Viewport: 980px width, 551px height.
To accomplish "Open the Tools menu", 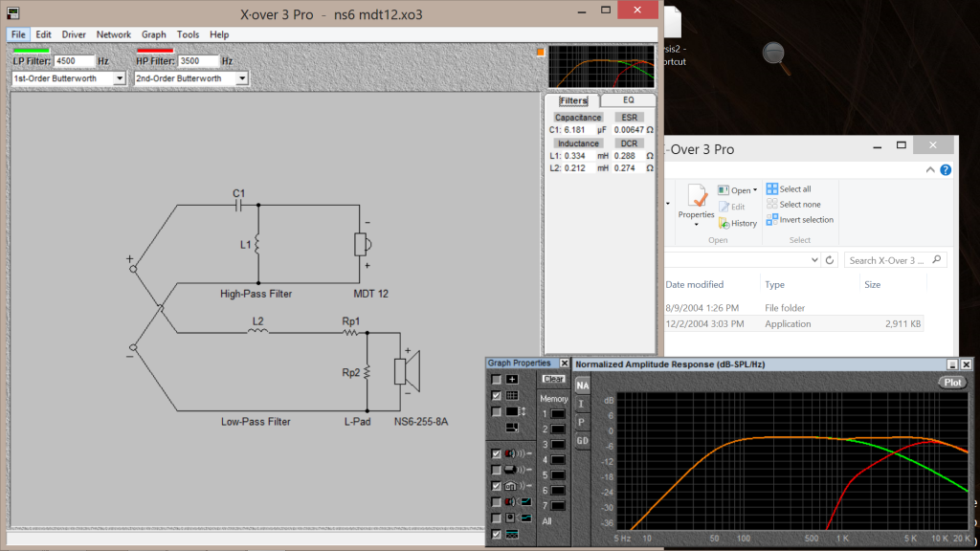I will pos(188,34).
